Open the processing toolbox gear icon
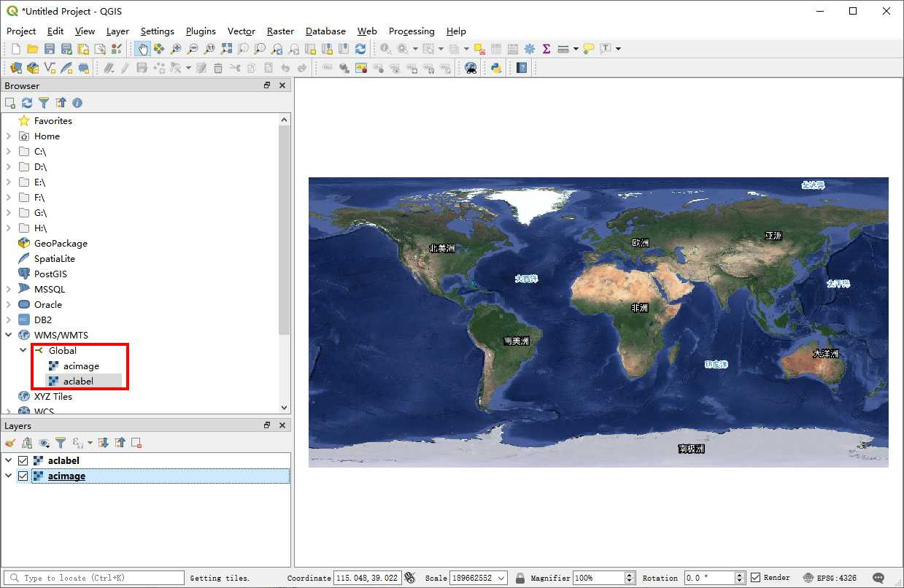The image size is (904, 588). pyautogui.click(x=530, y=49)
